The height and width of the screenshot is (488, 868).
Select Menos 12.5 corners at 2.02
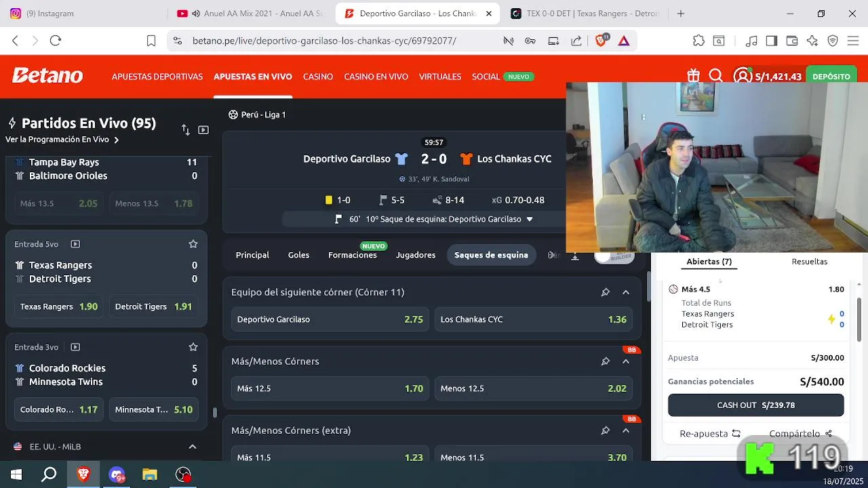(534, 388)
